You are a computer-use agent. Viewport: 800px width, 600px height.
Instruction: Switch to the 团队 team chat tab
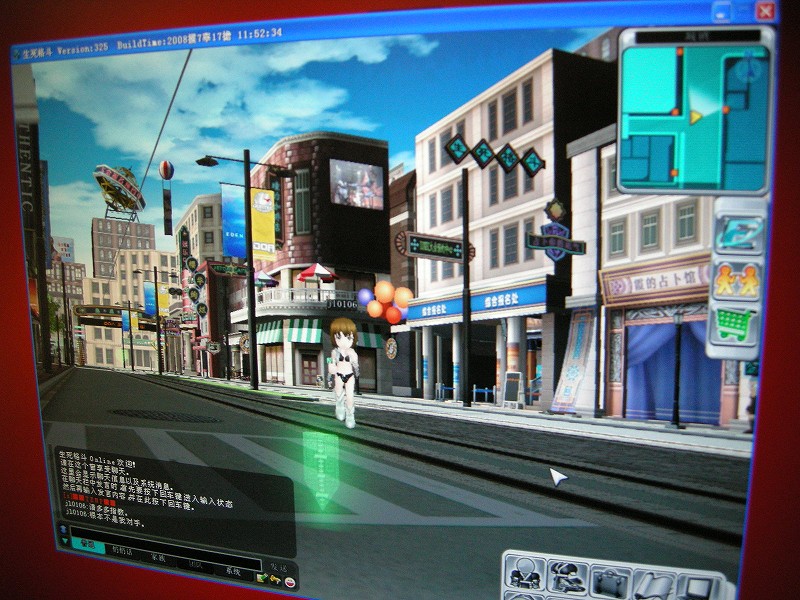tap(194, 564)
